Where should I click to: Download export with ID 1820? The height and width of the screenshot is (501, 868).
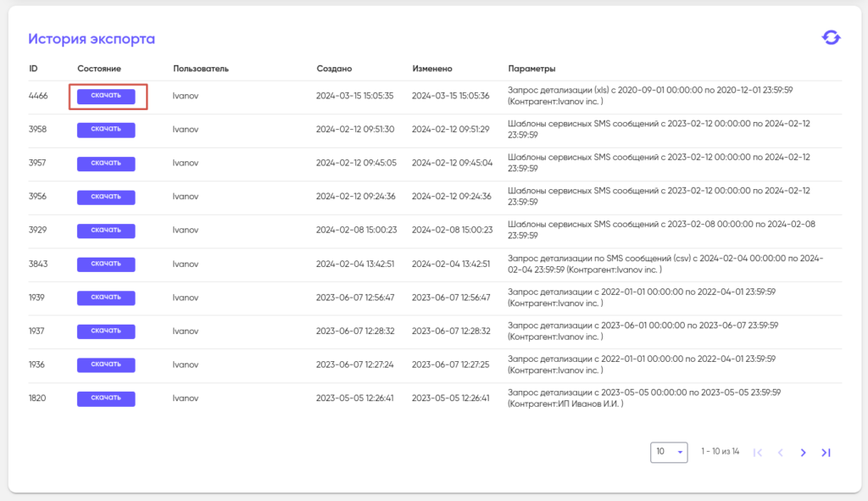106,398
